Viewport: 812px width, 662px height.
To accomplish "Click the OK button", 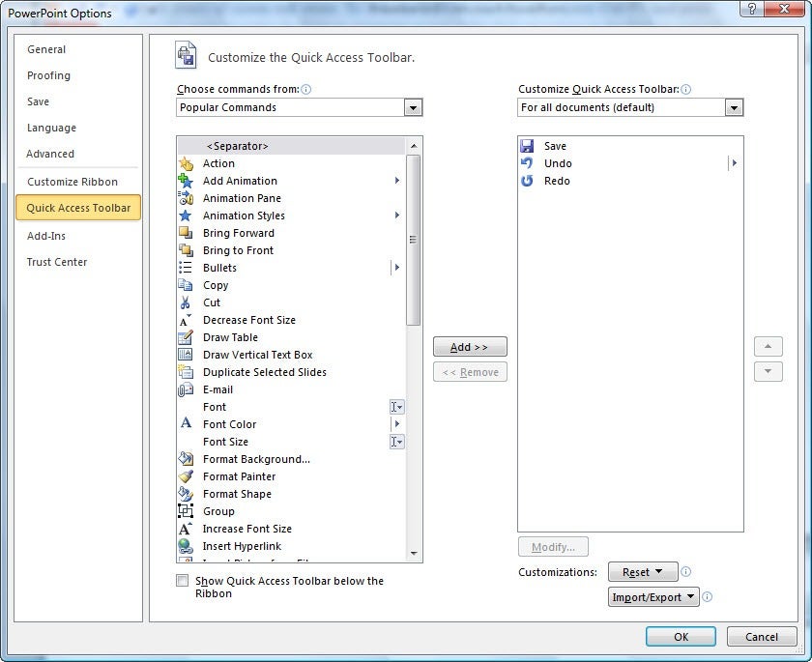I will (681, 637).
